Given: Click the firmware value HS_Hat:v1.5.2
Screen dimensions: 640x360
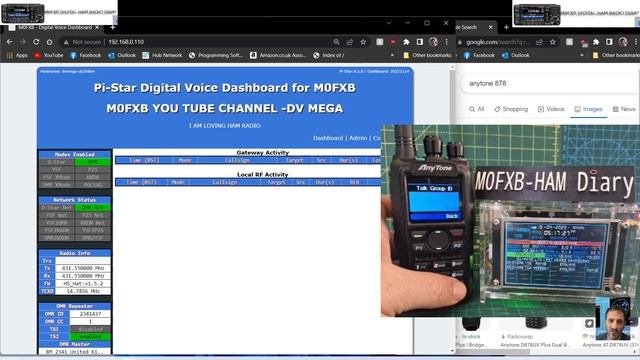Looking at the screenshot, I should 83,283.
